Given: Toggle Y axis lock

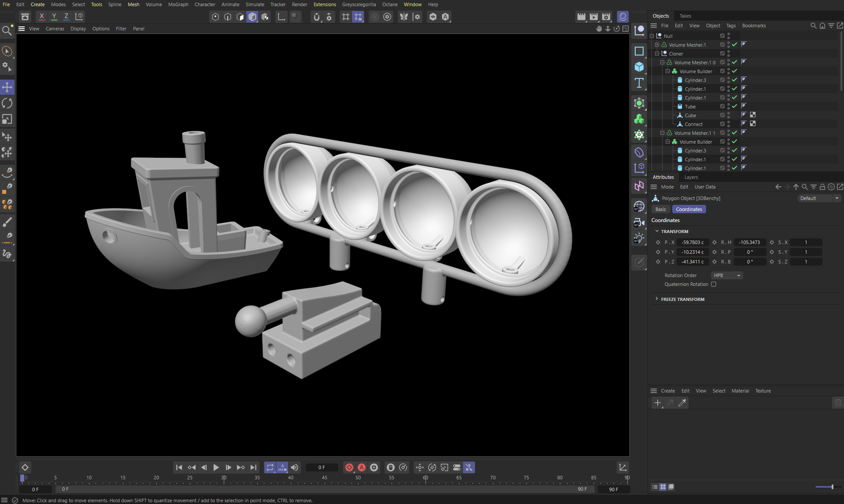Looking at the screenshot, I should (54, 17).
